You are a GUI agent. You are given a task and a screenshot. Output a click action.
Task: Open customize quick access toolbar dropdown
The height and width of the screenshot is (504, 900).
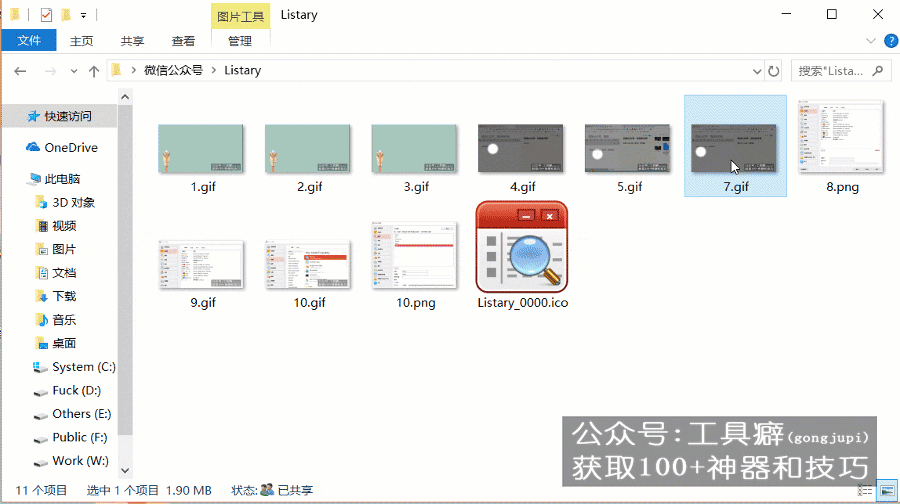(84, 15)
